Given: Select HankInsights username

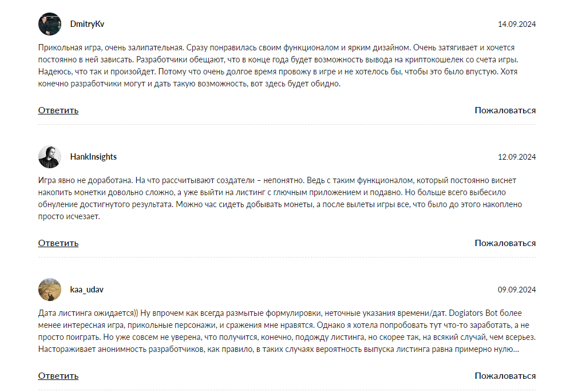Looking at the screenshot, I should (93, 157).
